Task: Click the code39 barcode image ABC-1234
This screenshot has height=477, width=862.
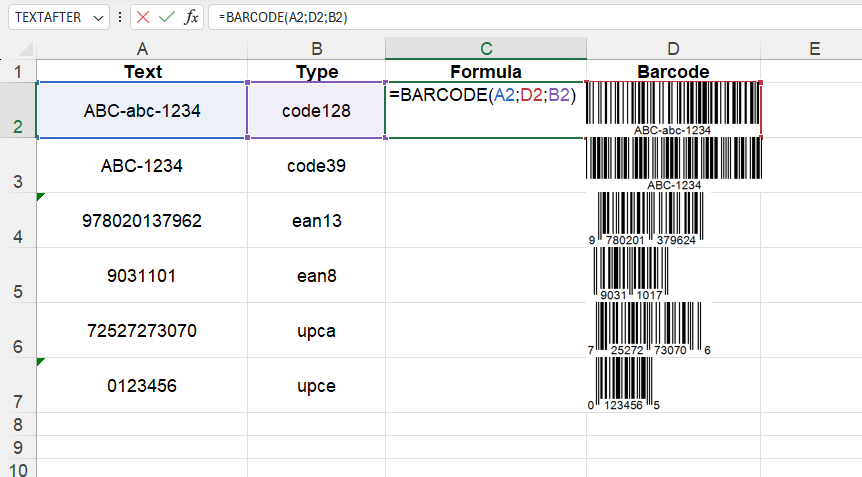Action: [x=674, y=164]
